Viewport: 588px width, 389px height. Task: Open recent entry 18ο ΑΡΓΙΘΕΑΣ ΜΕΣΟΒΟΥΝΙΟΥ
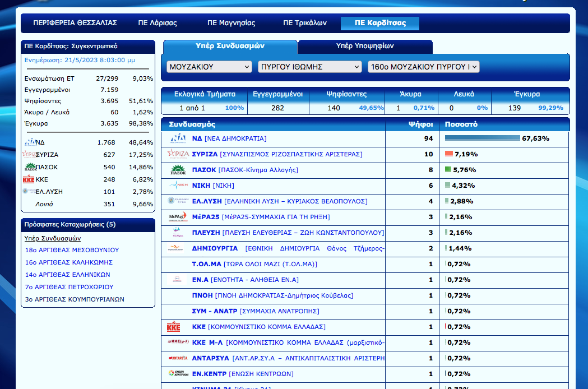(x=72, y=250)
